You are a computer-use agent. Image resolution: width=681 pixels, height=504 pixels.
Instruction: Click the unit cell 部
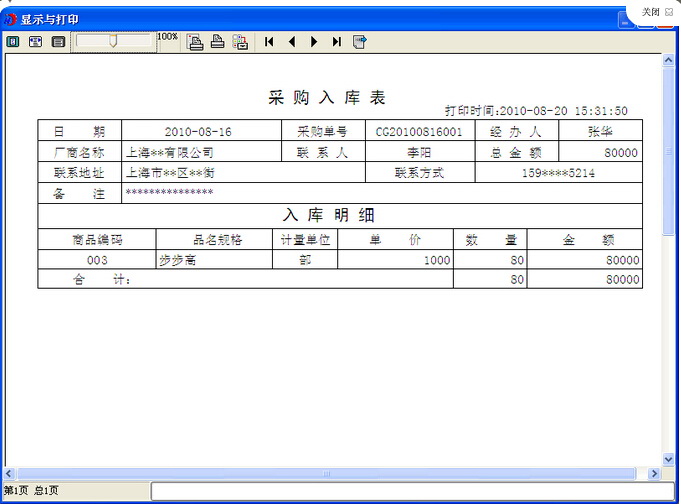[x=305, y=260]
